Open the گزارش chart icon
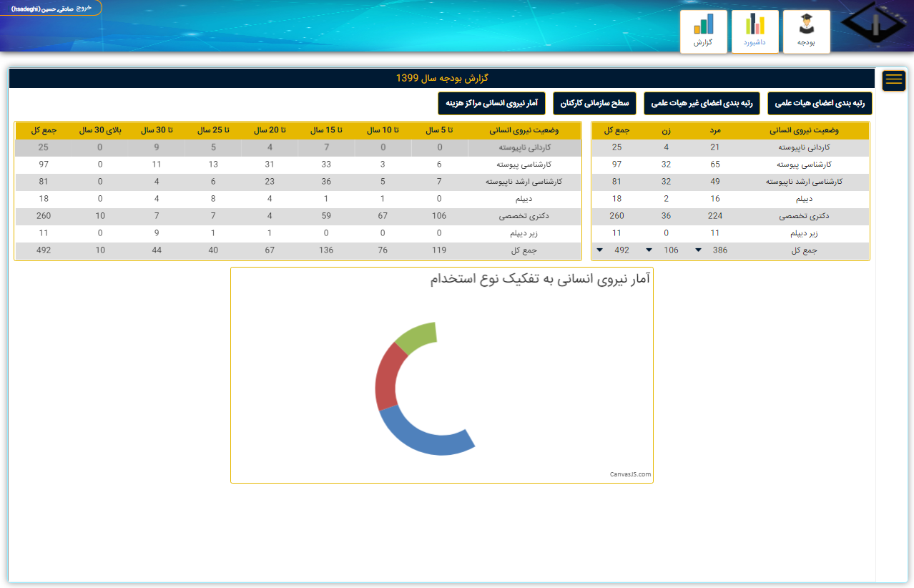Screen dimensions: 914x588 tap(703, 31)
